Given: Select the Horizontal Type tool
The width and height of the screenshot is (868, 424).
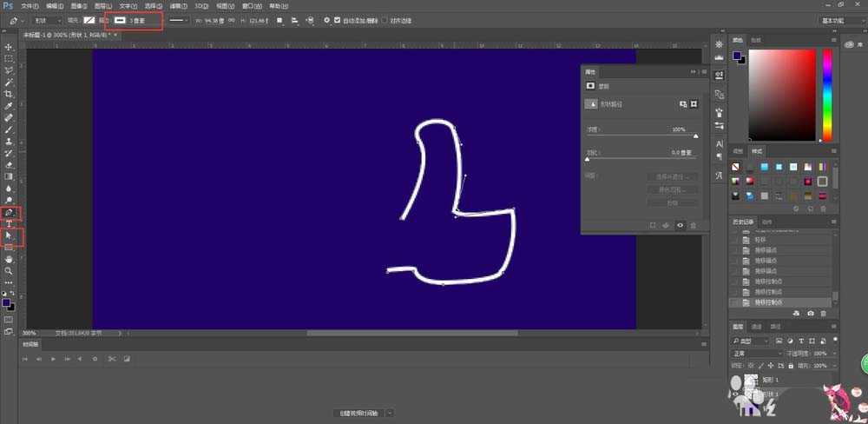Looking at the screenshot, I should tap(10, 224).
